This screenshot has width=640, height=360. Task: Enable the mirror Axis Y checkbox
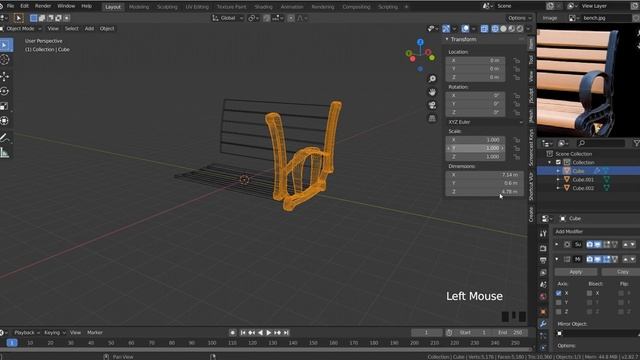(558, 302)
